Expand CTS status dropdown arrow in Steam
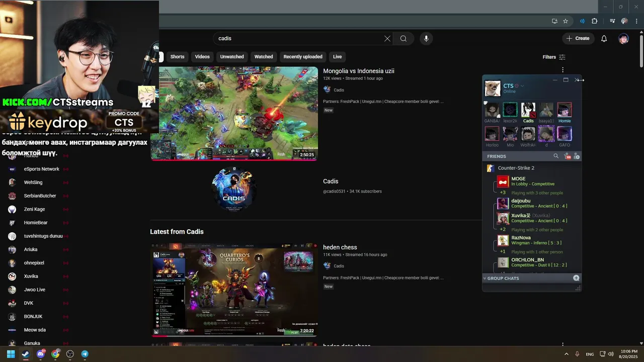The image size is (644, 362). tap(522, 86)
